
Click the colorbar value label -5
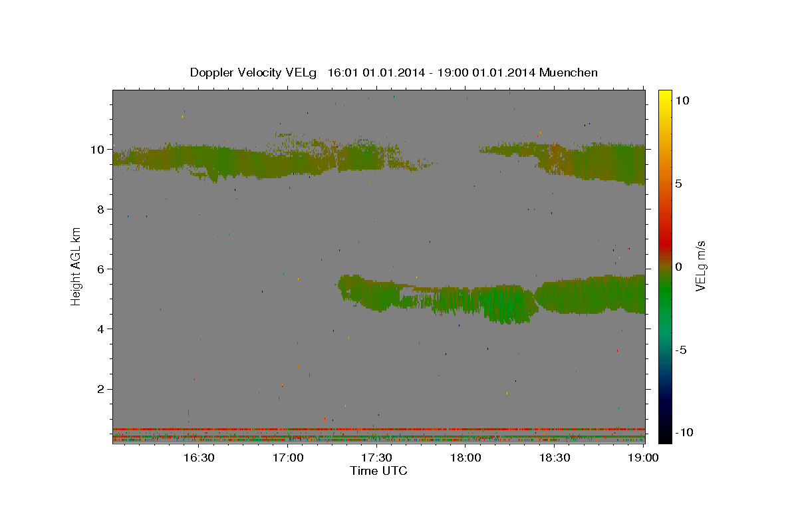point(680,350)
